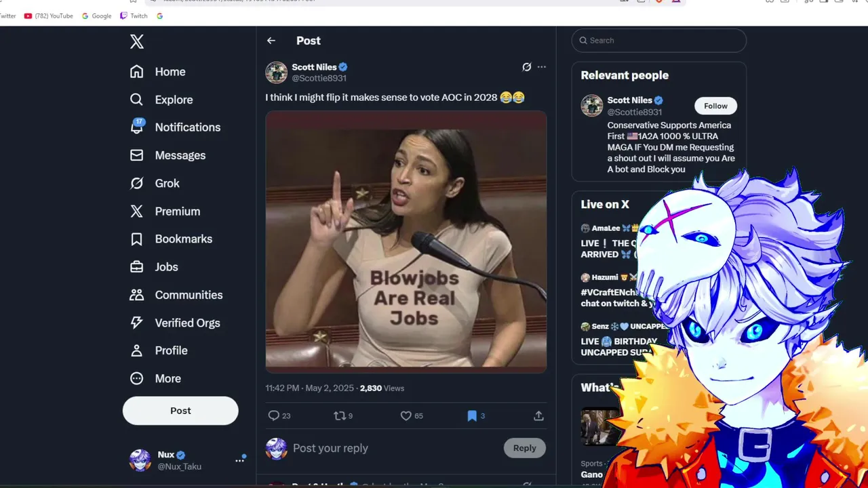The height and width of the screenshot is (488, 868).
Task: Click the Search input box
Action: tap(659, 41)
